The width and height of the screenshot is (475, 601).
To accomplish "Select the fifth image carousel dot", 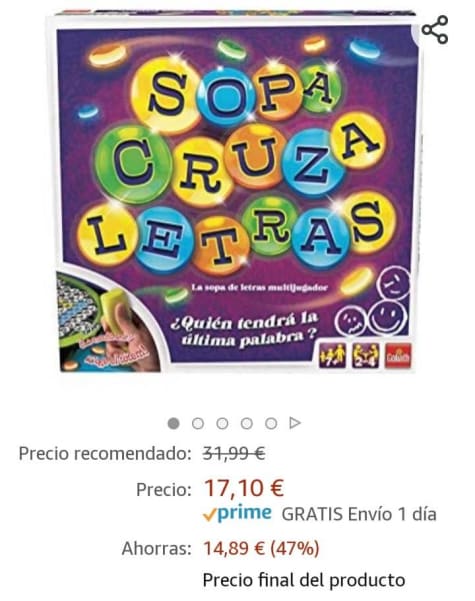I will tap(271, 424).
